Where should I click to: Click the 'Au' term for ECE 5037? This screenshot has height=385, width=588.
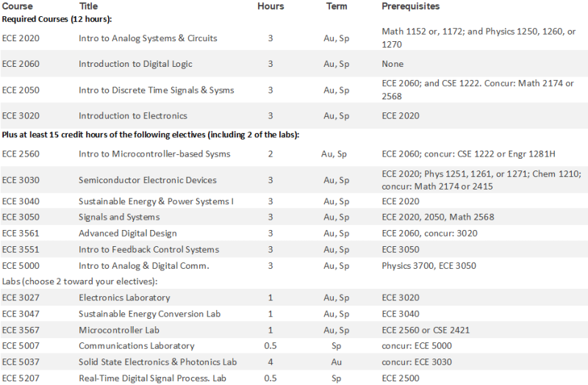point(337,362)
